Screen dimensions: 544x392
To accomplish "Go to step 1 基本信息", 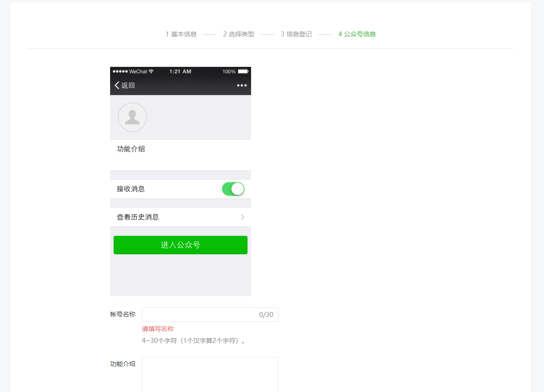I will pyautogui.click(x=181, y=34).
